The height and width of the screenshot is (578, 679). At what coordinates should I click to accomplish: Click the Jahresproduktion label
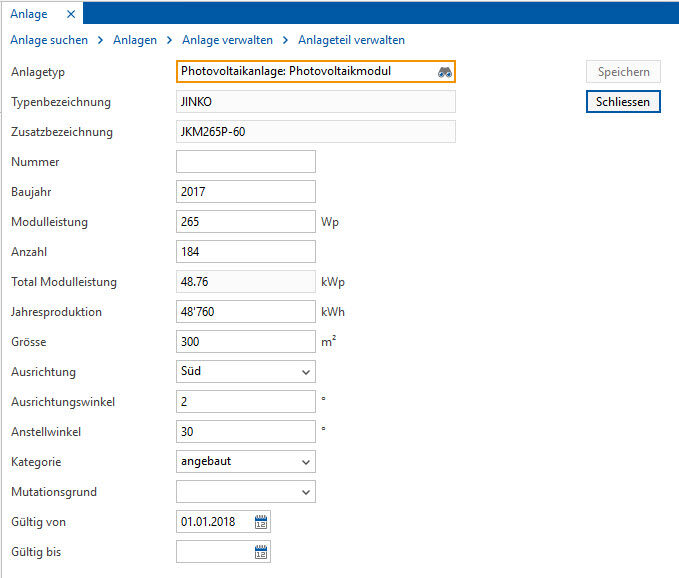56,312
